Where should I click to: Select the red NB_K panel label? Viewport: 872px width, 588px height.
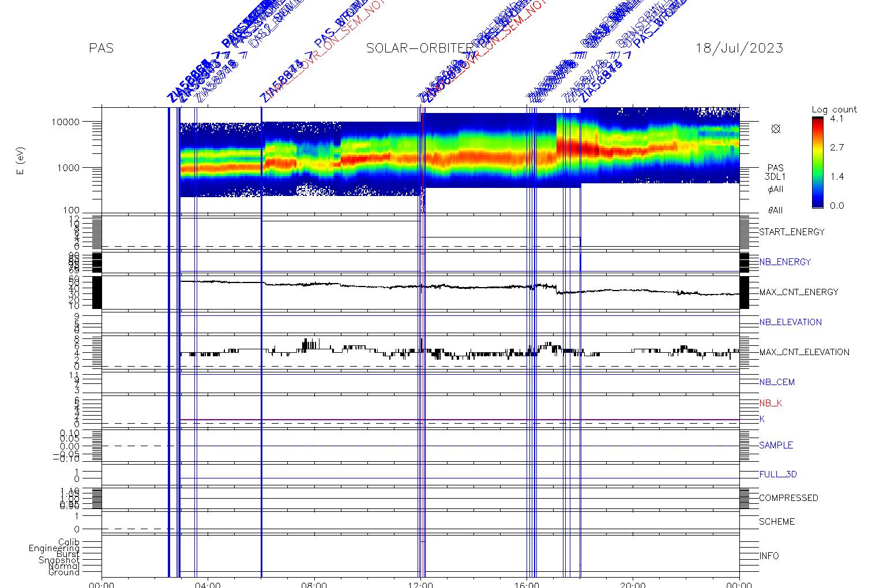click(770, 404)
